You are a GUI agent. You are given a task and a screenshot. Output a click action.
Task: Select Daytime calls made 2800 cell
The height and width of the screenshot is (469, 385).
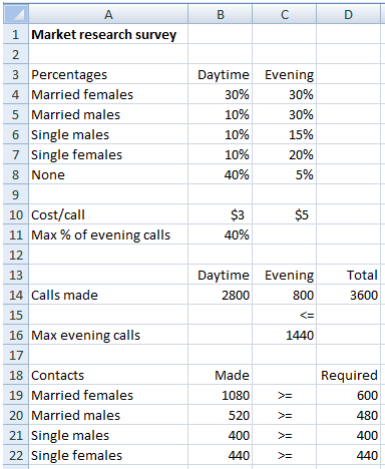(x=220, y=295)
